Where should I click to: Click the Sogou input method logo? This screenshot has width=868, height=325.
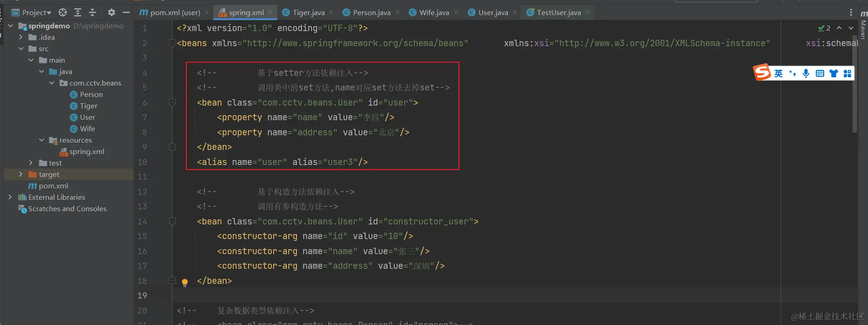(x=762, y=72)
